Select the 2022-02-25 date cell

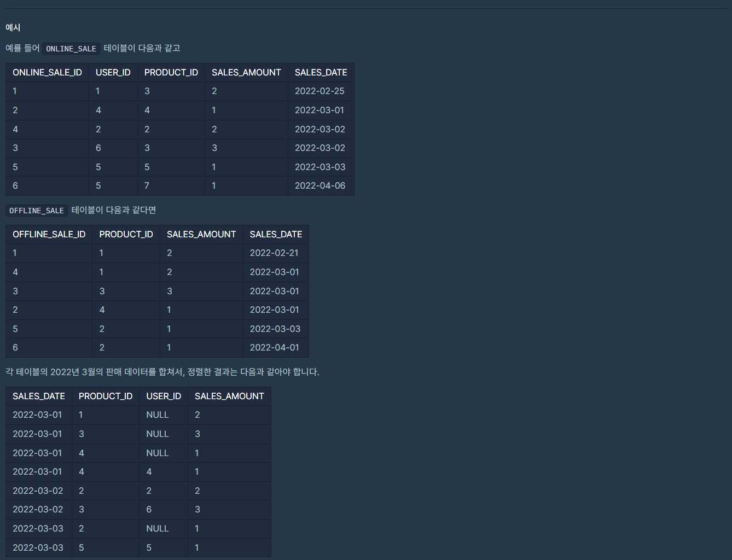(x=319, y=91)
